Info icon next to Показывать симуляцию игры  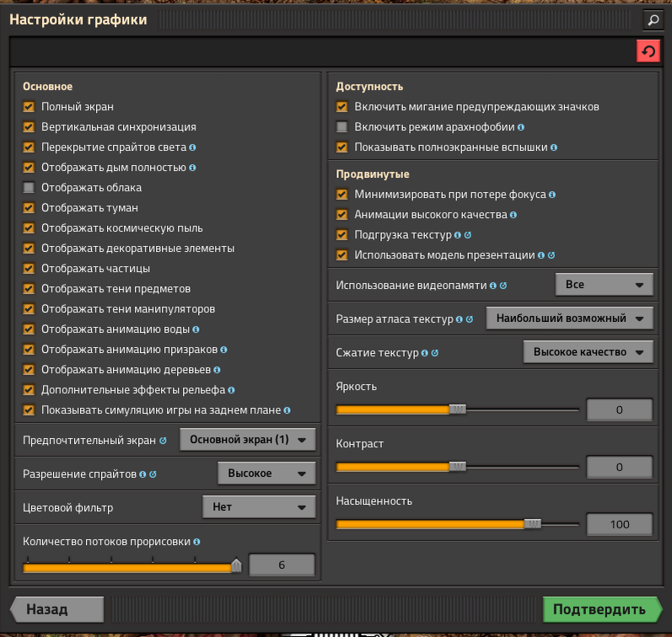tap(288, 410)
